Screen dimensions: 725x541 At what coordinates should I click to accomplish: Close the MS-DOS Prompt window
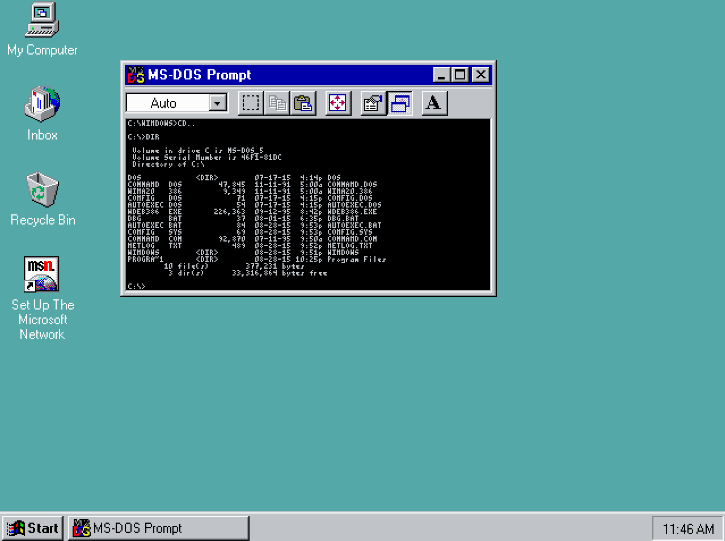(x=481, y=75)
